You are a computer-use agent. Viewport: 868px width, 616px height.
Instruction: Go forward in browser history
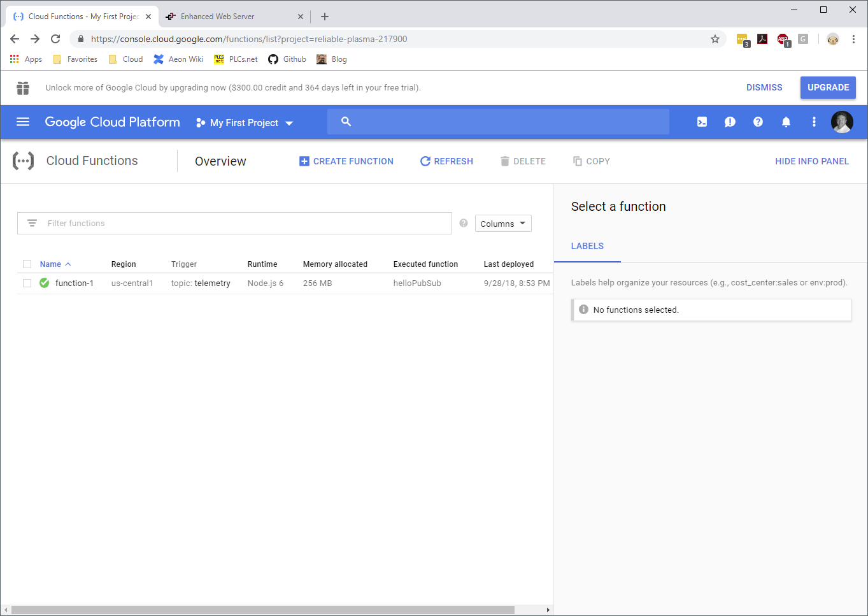point(35,39)
